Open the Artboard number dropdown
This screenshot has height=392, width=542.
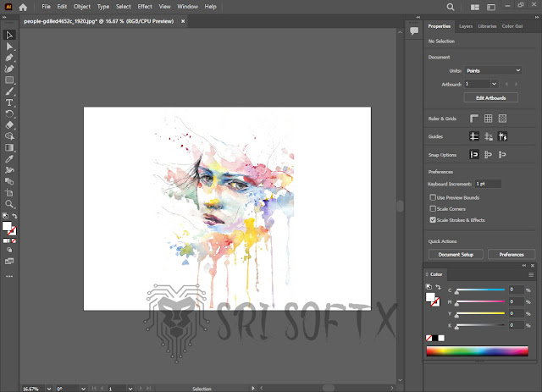tap(494, 84)
